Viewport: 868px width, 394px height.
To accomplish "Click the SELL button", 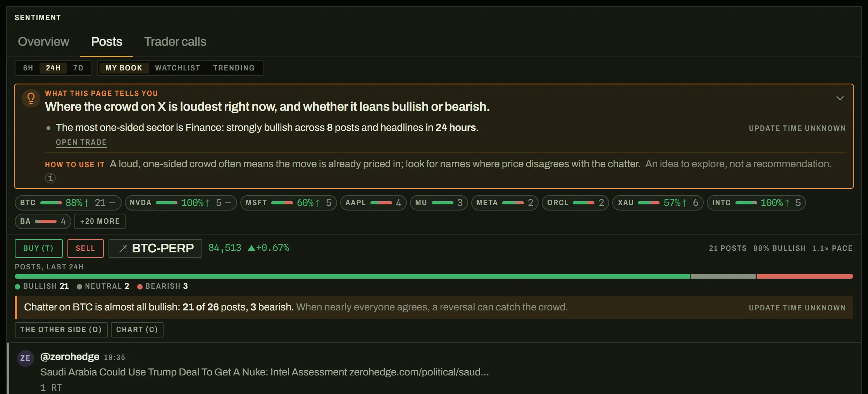I will point(86,248).
